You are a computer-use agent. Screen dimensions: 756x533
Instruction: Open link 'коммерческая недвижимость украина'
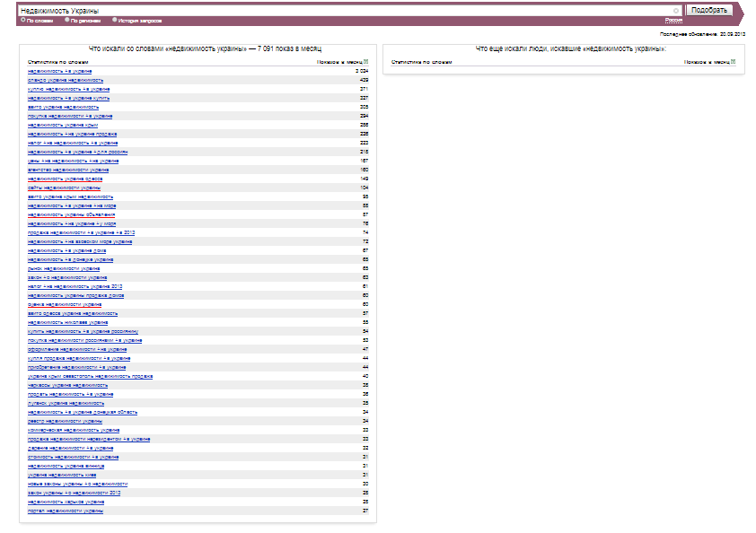74,431
